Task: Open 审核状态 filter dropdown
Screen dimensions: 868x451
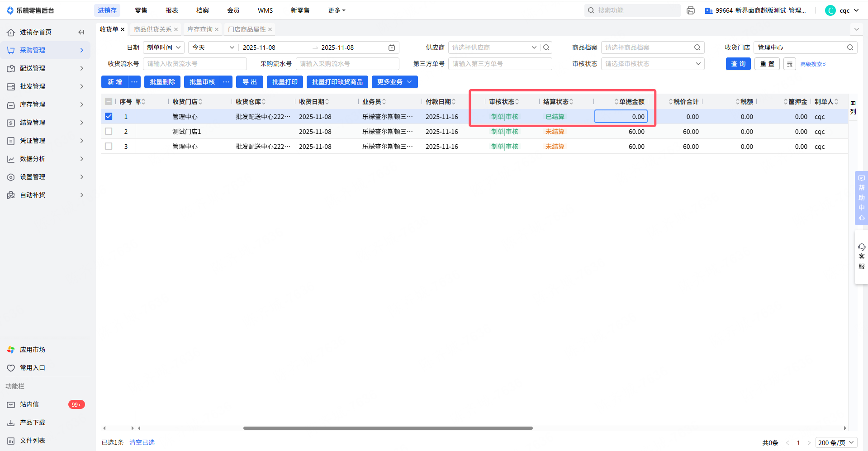Action: (653, 64)
